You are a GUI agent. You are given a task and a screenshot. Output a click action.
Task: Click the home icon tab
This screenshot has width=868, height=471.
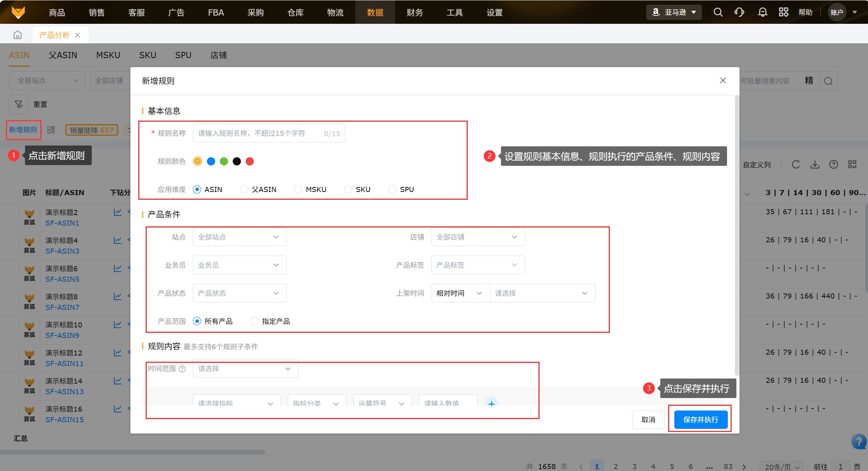(18, 35)
